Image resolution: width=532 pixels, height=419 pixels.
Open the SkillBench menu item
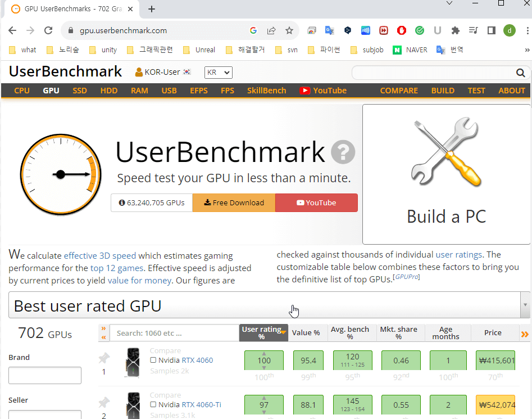(267, 91)
